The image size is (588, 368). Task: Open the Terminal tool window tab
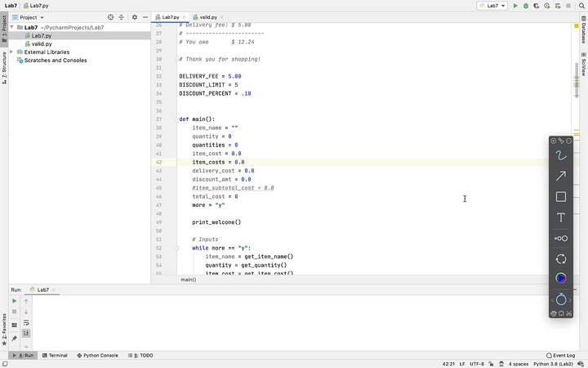click(55, 356)
